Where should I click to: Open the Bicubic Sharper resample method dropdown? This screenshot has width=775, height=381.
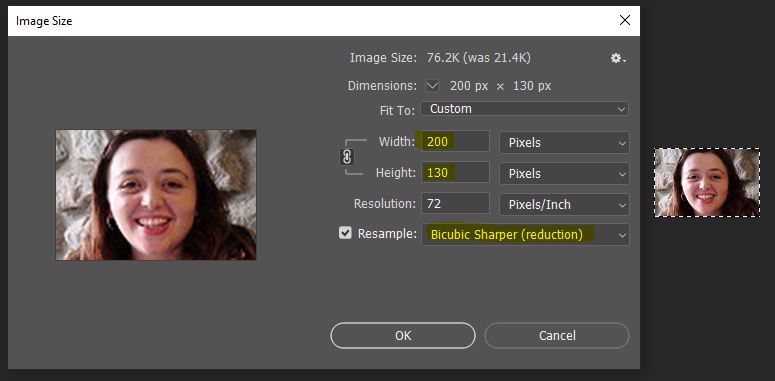[525, 234]
